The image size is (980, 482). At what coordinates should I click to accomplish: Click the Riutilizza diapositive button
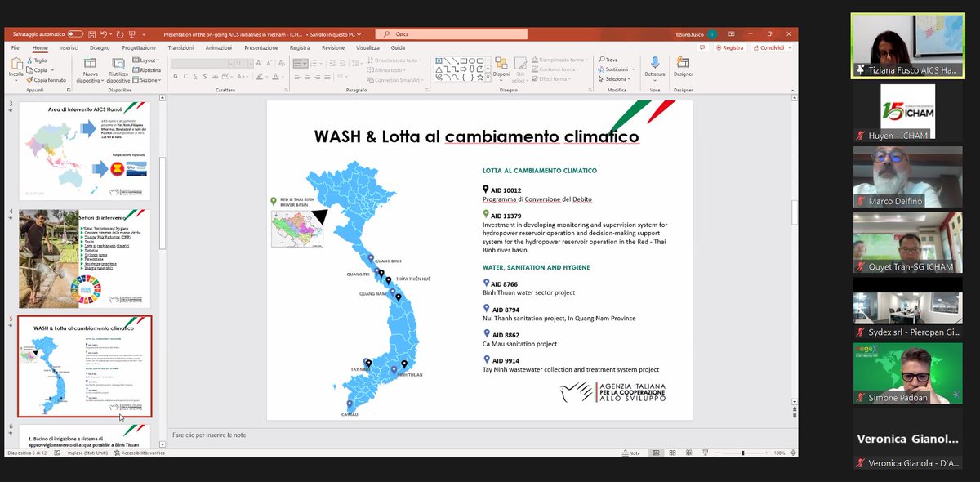pos(118,70)
